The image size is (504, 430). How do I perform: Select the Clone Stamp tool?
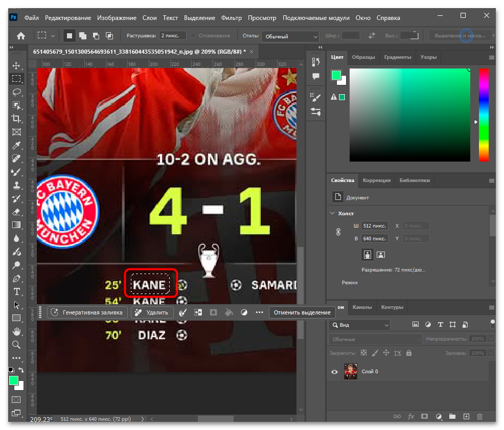pyautogui.click(x=16, y=185)
